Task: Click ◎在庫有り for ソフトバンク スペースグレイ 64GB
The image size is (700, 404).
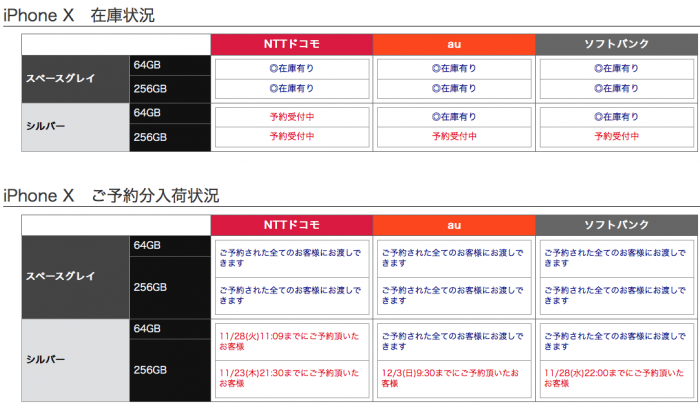Action: (617, 69)
